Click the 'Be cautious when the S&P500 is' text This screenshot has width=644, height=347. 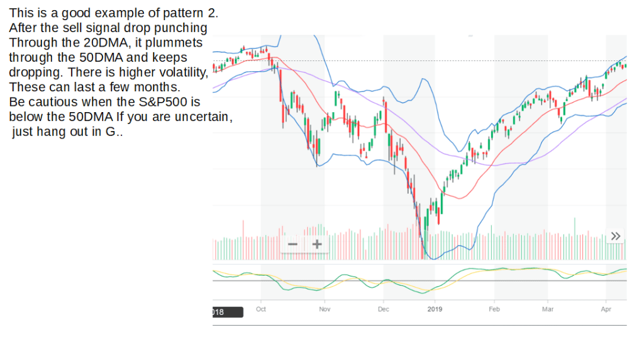point(104,101)
